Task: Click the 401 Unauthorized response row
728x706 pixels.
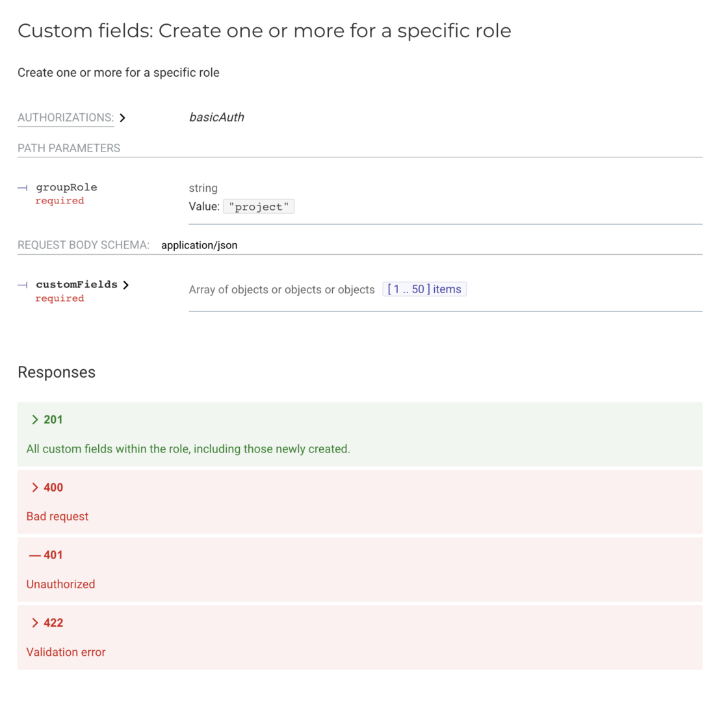Action: pos(359,569)
